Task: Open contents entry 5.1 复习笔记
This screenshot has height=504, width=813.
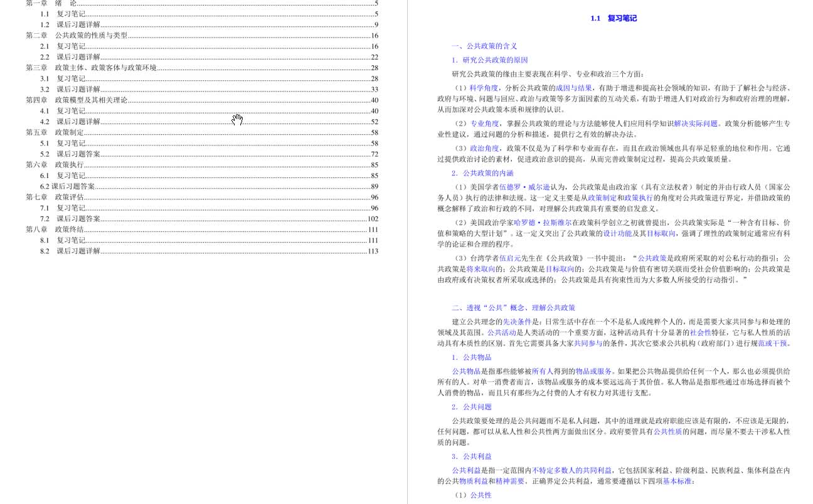Action: 210,143
